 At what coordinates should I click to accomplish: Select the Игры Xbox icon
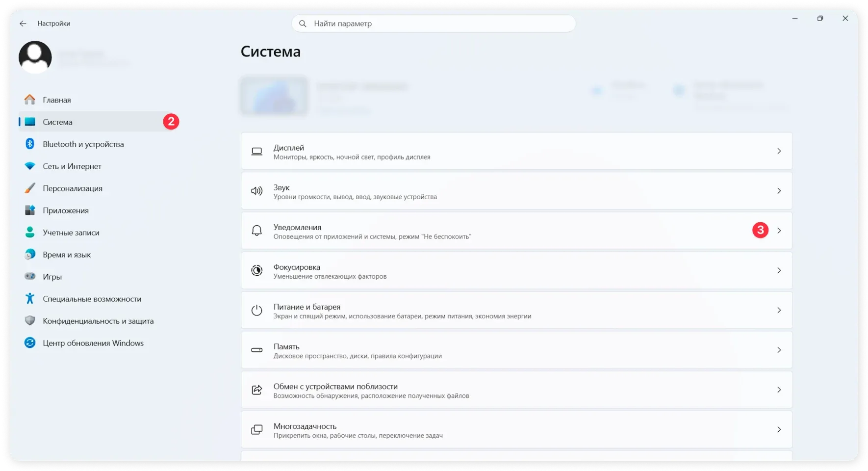(30, 276)
